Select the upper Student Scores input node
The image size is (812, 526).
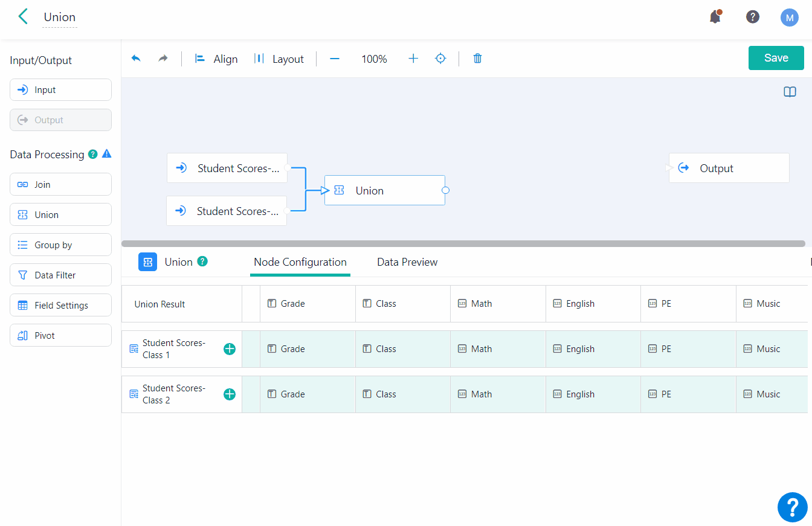click(227, 168)
